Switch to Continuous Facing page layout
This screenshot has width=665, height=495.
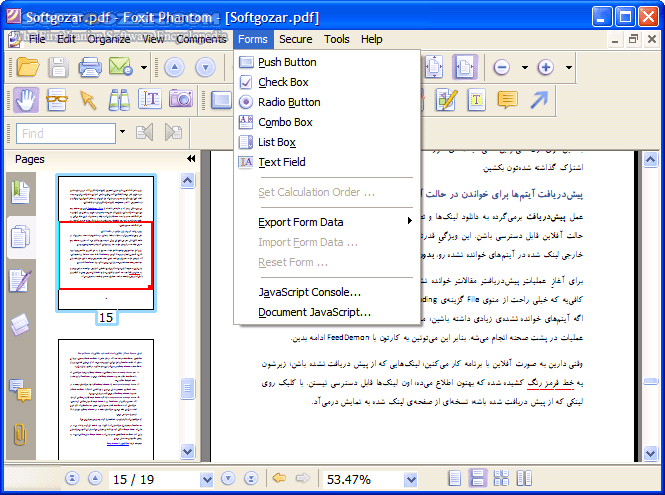point(501,478)
